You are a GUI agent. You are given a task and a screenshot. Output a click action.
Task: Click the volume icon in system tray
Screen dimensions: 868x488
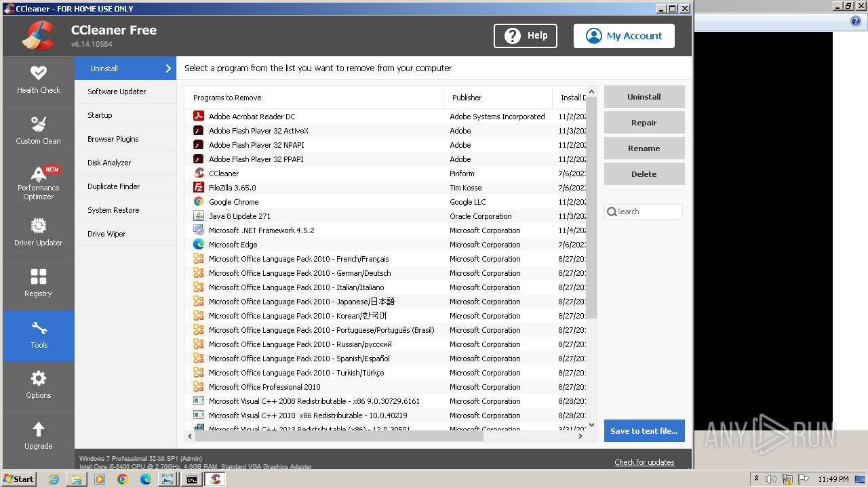pyautogui.click(x=771, y=479)
